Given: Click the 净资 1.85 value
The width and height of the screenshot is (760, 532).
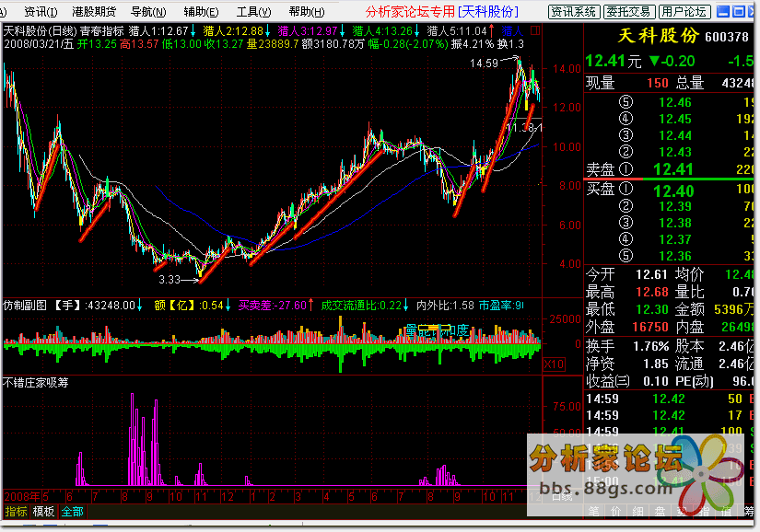Looking at the screenshot, I should coord(656,364).
